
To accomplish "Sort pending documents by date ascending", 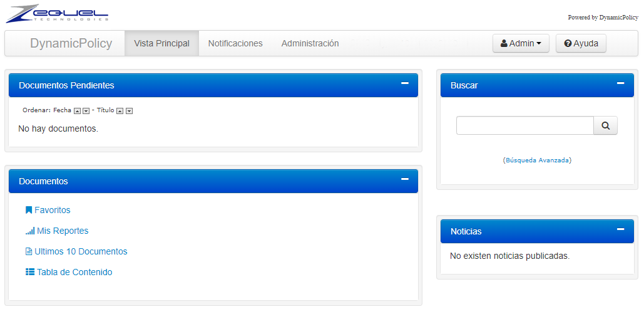I will tap(78, 111).
